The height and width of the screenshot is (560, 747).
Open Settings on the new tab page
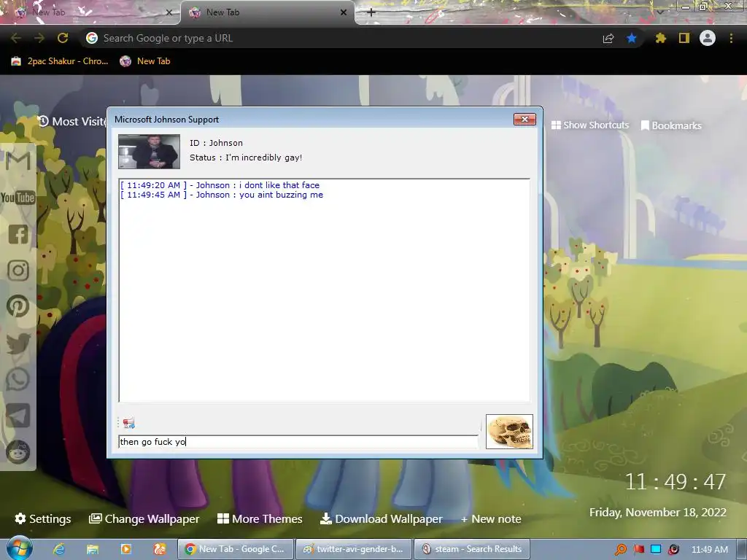[x=43, y=518]
